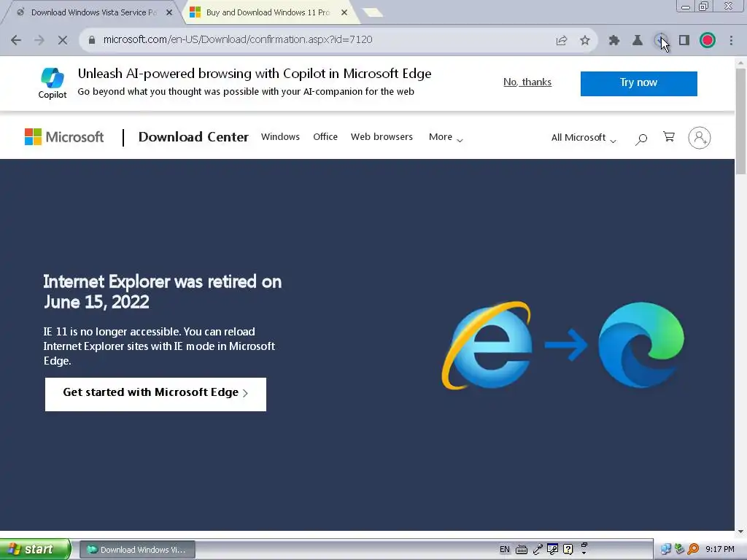Click the Internet Explorer logo image
This screenshot has width=747, height=560.
click(487, 345)
